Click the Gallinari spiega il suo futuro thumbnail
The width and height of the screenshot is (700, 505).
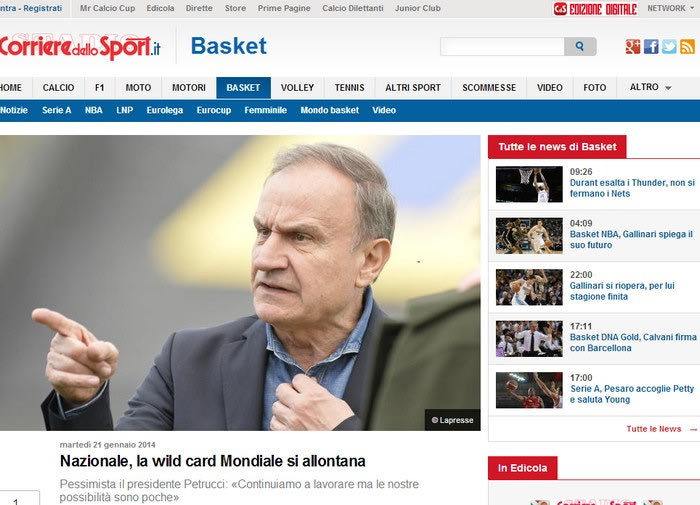coord(529,236)
